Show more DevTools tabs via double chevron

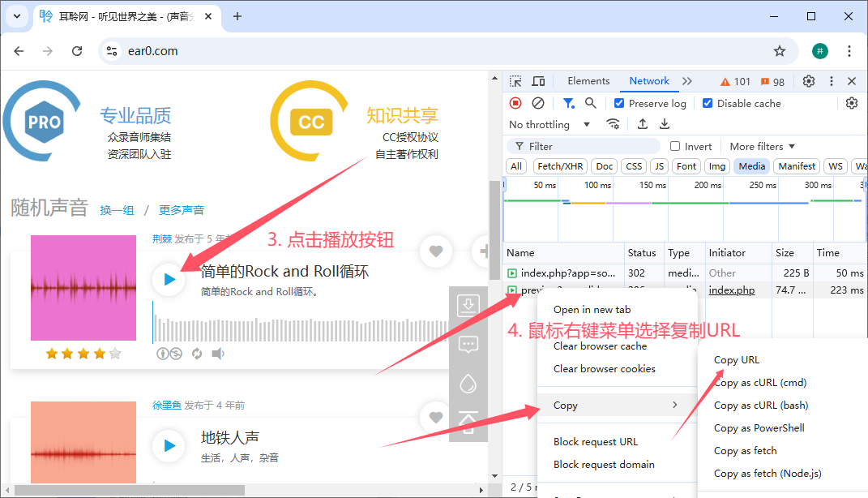coord(687,81)
